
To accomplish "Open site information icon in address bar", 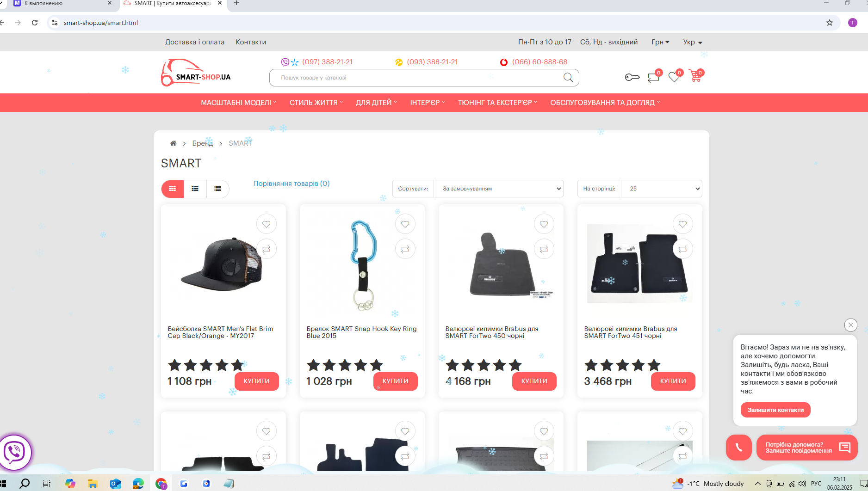I will coord(55,23).
